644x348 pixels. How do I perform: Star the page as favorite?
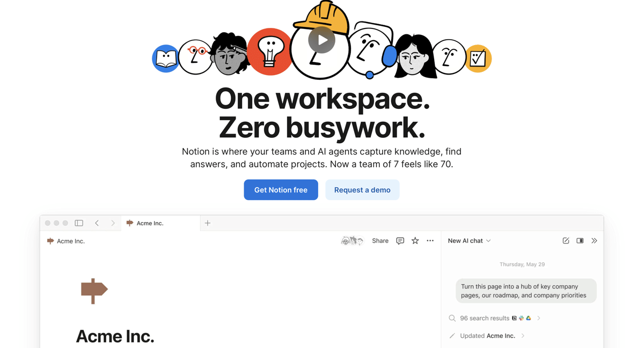pyautogui.click(x=415, y=241)
